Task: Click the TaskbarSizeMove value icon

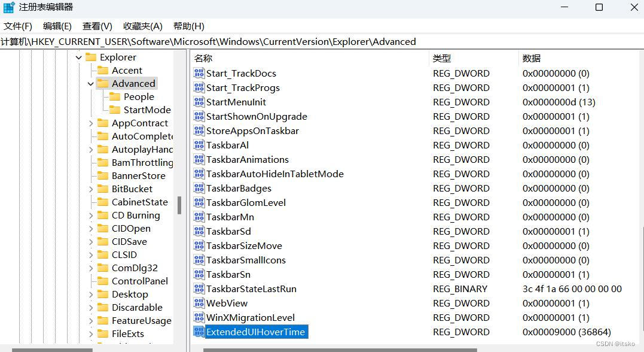Action: [199, 245]
